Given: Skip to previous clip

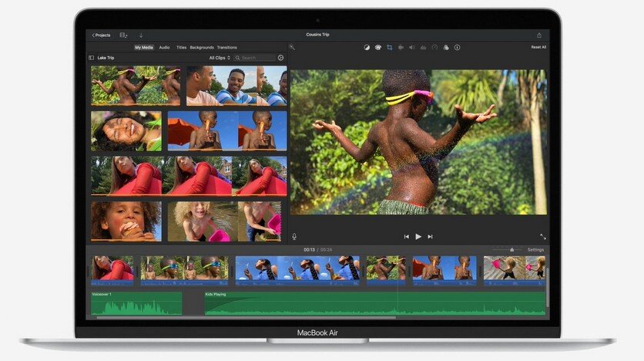Looking at the screenshot, I should (406, 237).
